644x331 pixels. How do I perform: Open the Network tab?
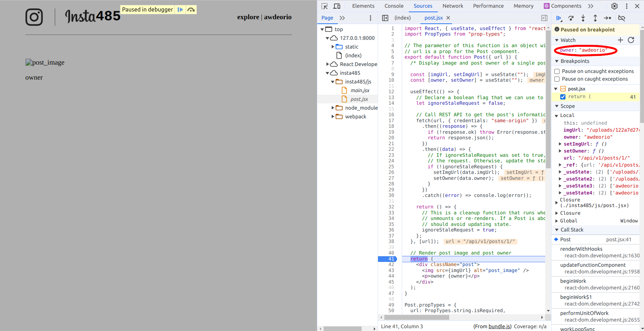(x=453, y=6)
